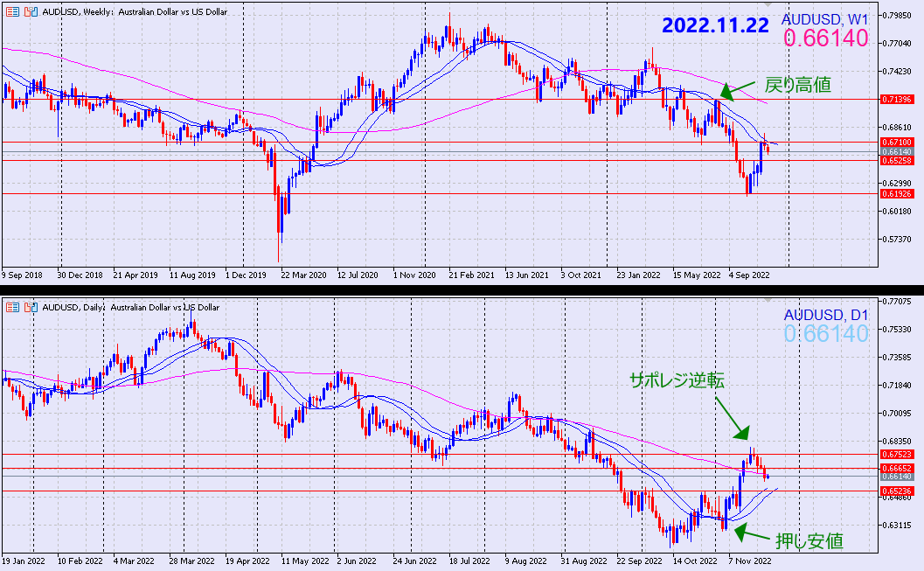Screen dimensions: 924x571
Task: Click the '1 Nov 2020' date on the time axis
Action: tap(415, 275)
